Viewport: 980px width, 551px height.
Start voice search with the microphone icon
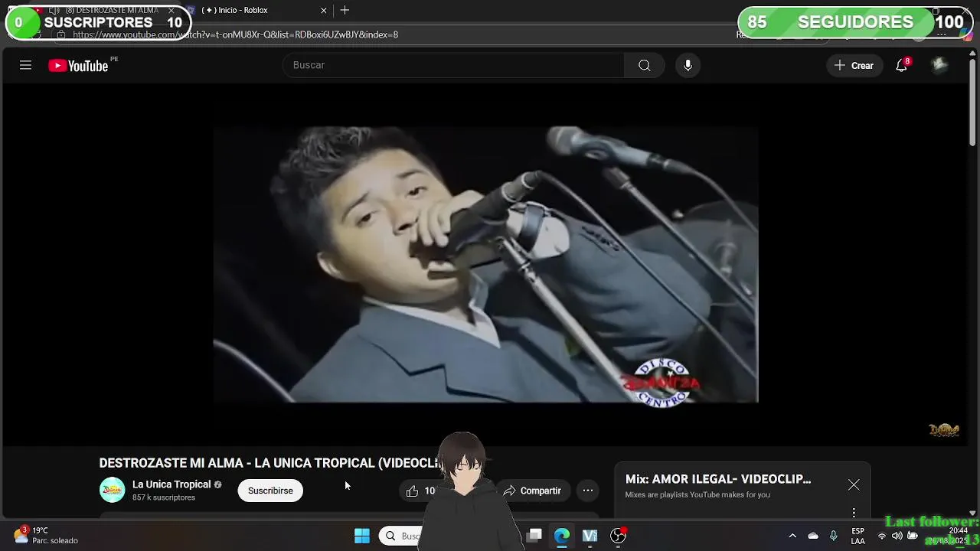click(x=688, y=65)
